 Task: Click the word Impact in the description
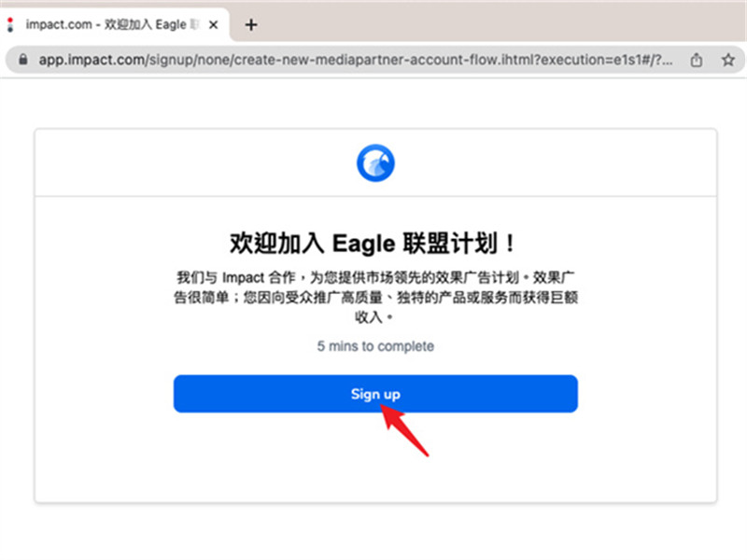243,277
